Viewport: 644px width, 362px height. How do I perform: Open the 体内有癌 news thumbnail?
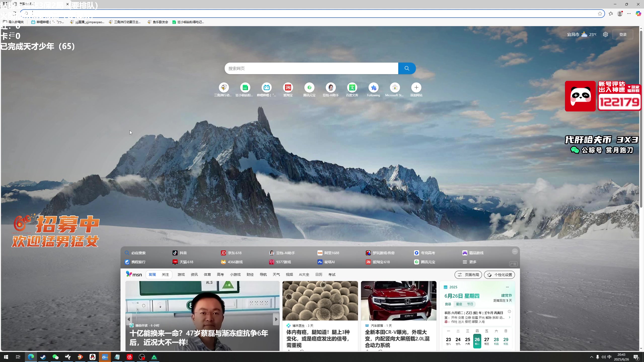point(320,301)
